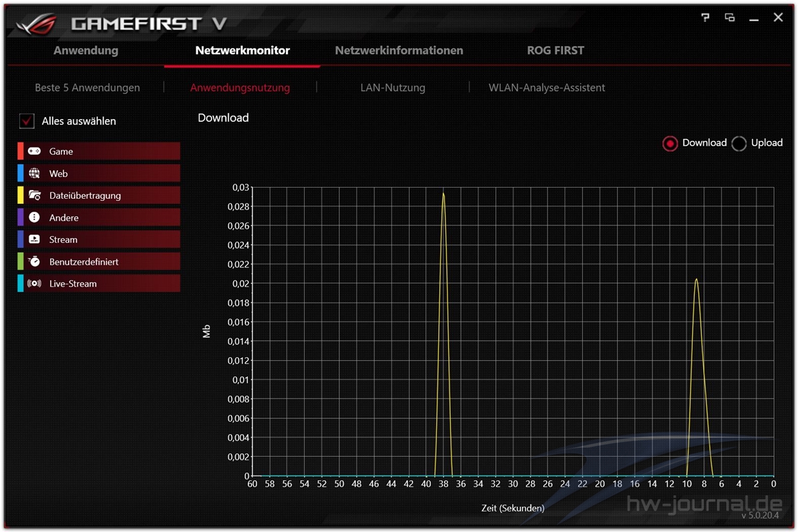Click the Download chart heading
798x532 pixels.
pos(223,118)
